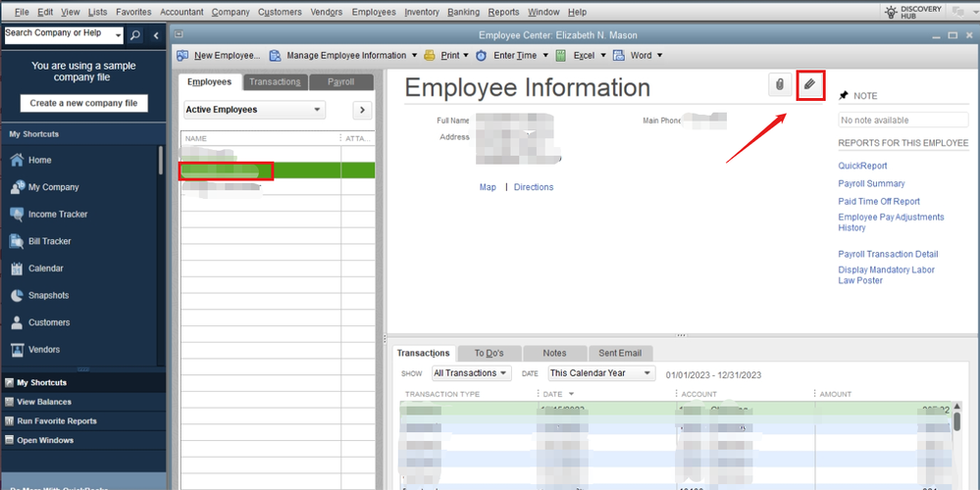The width and height of the screenshot is (980, 490).
Task: Open Payroll Summary report link
Action: click(x=871, y=183)
